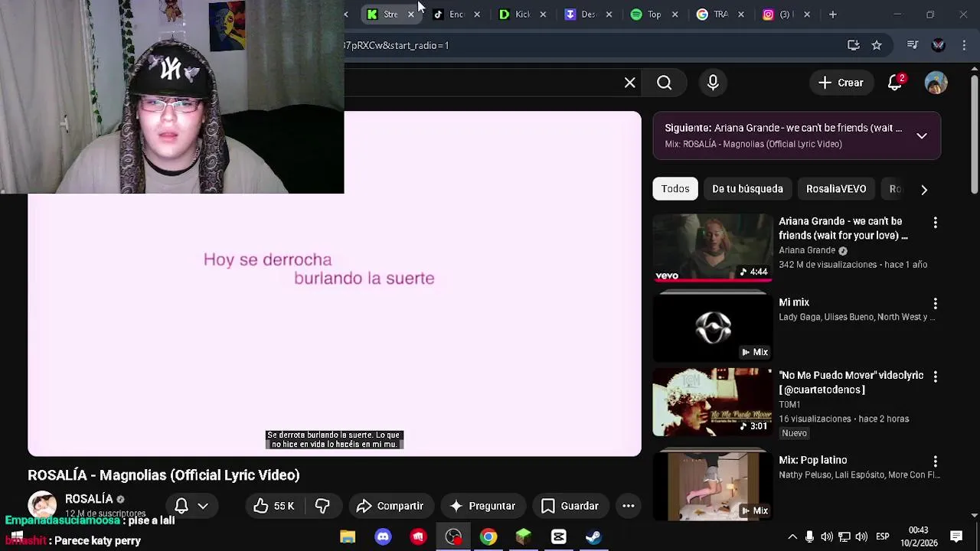The width and height of the screenshot is (980, 551).
Task: Open Steam from the taskbar
Action: [x=593, y=536]
